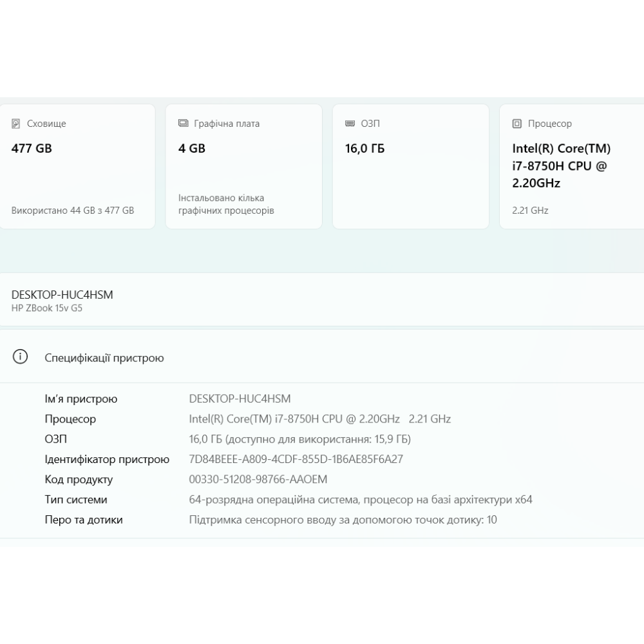Collapse the Специфікації пристрою section header
The width and height of the screenshot is (644, 644).
(322, 357)
